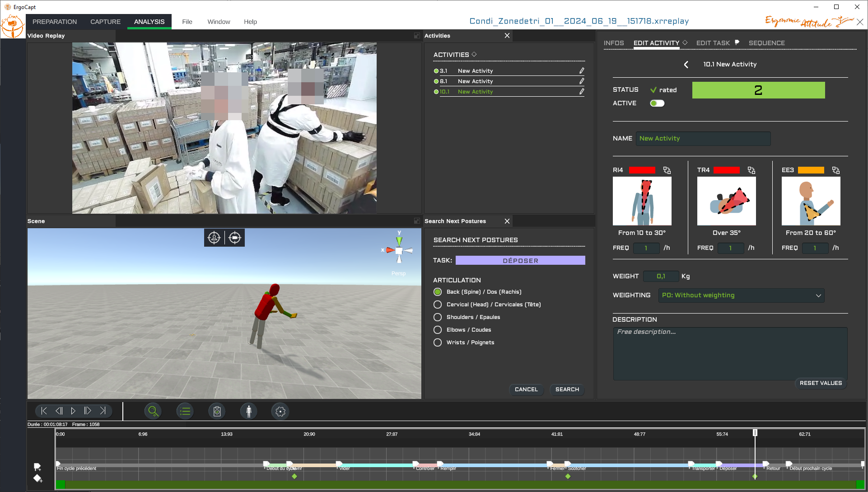The height and width of the screenshot is (492, 868).
Task: Click the TR4 posture link icon
Action: pos(751,170)
